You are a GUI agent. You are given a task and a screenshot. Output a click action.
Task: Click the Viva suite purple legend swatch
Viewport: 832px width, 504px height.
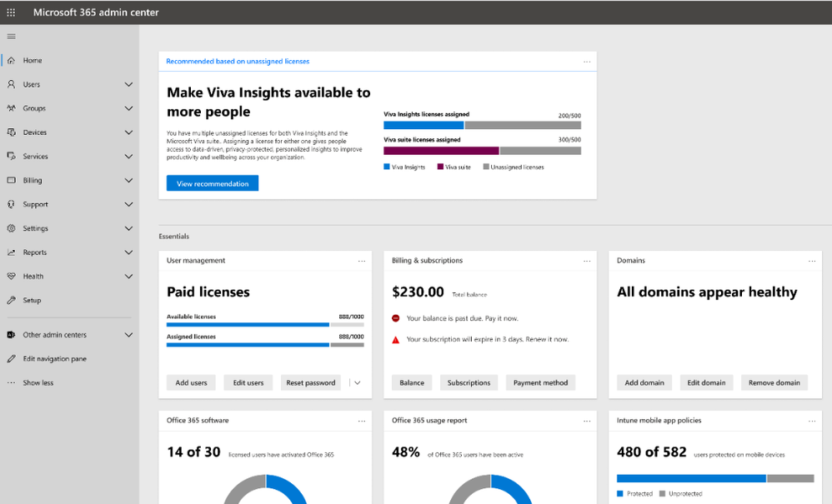click(x=440, y=167)
